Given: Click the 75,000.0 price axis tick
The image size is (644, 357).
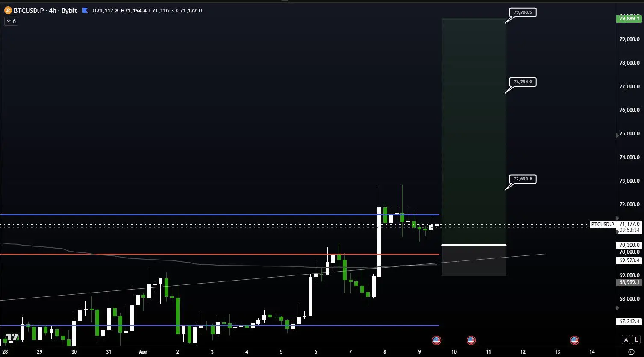Looking at the screenshot, I should click(629, 134).
